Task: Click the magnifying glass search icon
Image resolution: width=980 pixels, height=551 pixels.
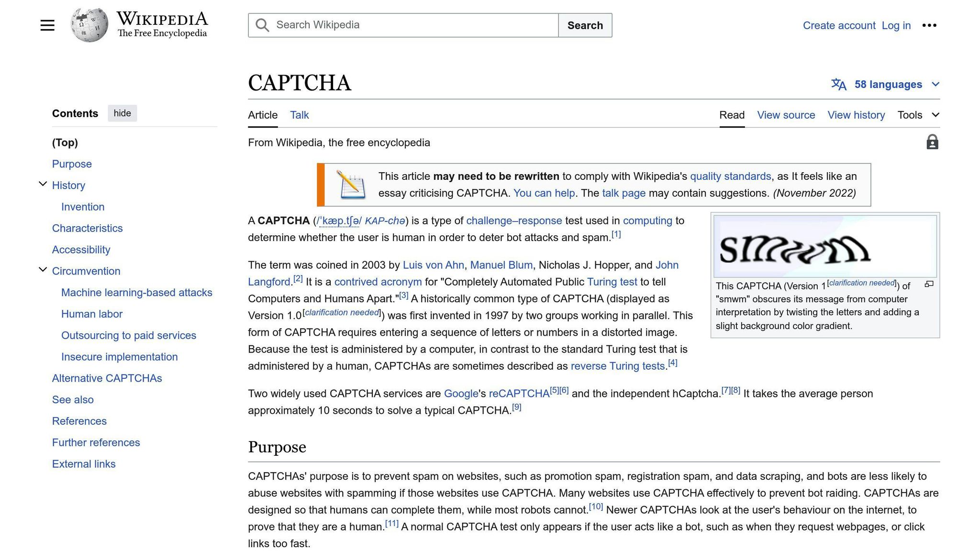Action: coord(262,25)
